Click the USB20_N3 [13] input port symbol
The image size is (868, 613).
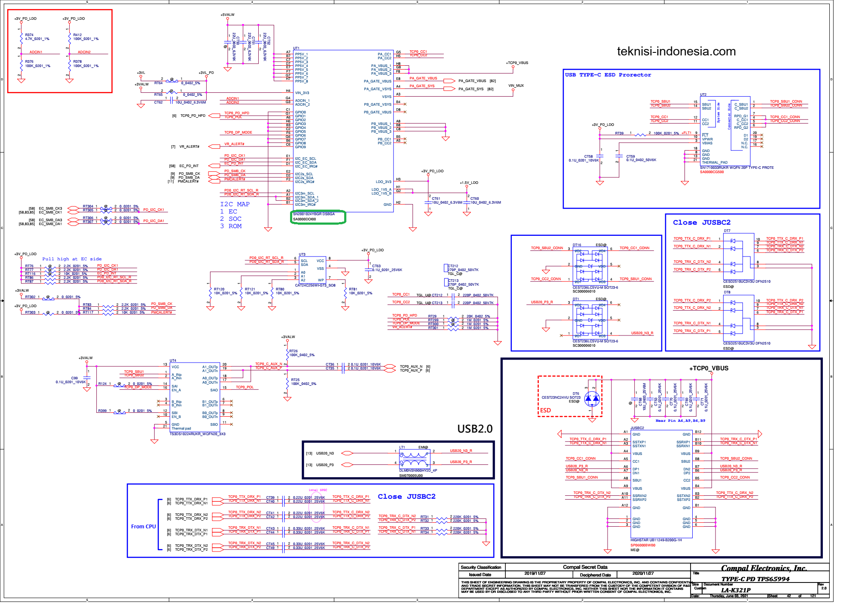coord(347,453)
